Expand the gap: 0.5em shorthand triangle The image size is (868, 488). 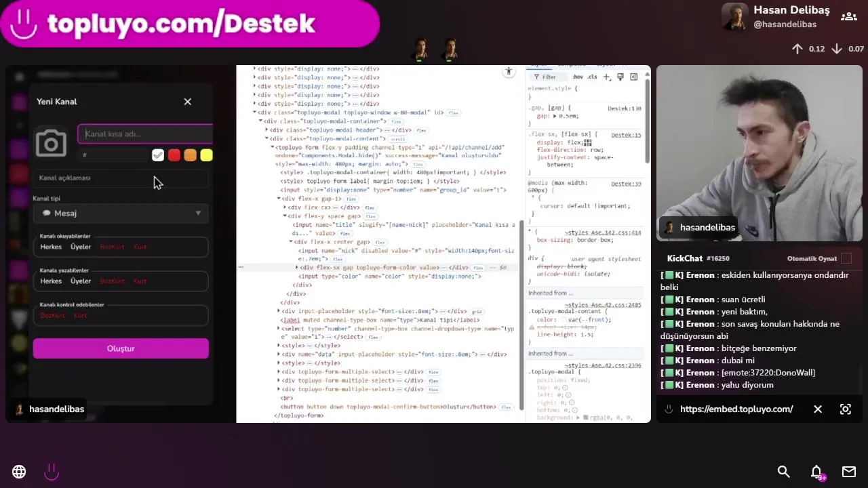(555, 117)
